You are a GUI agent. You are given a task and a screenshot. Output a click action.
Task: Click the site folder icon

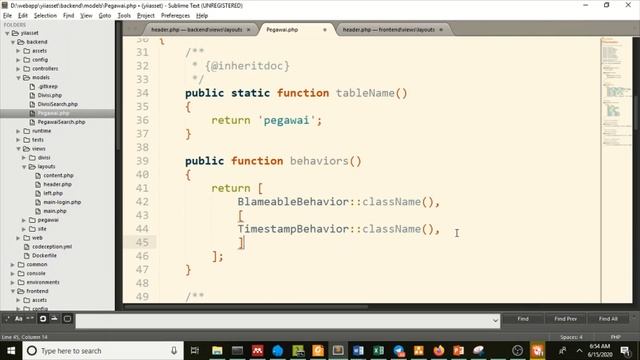(33, 229)
